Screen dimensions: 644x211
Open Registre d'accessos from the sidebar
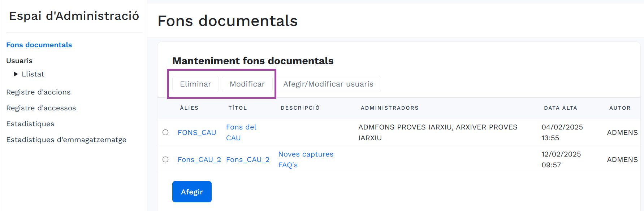click(x=41, y=108)
